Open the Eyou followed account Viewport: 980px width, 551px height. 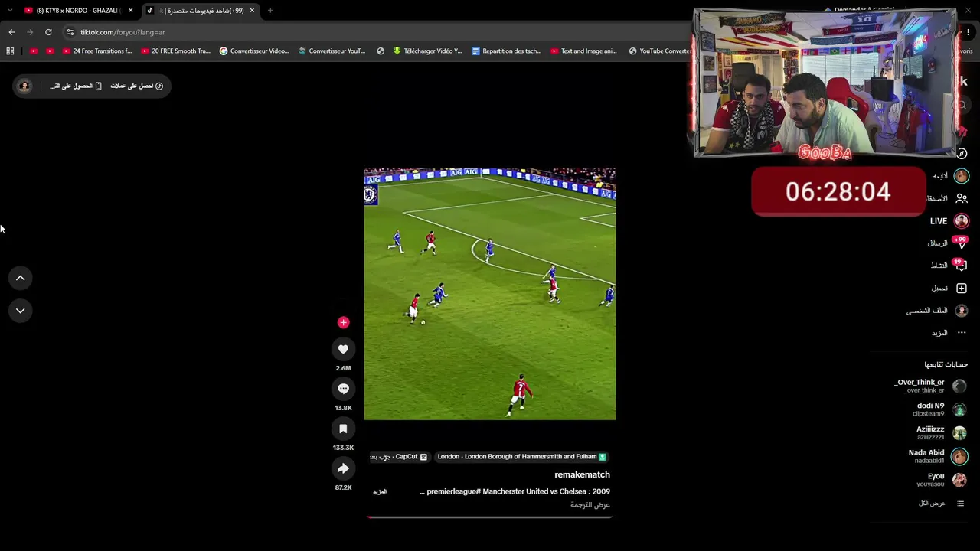pyautogui.click(x=942, y=481)
